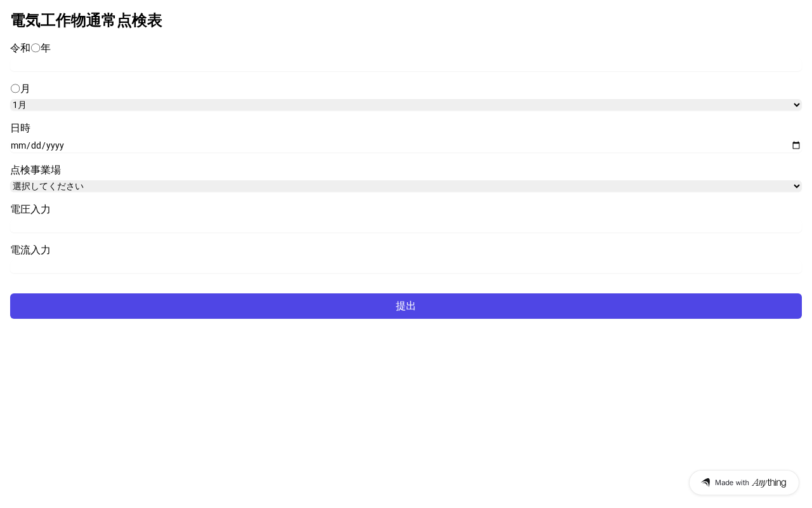Click into the 電流入力 input field
Image resolution: width=812 pixels, height=508 pixels.
[x=406, y=266]
